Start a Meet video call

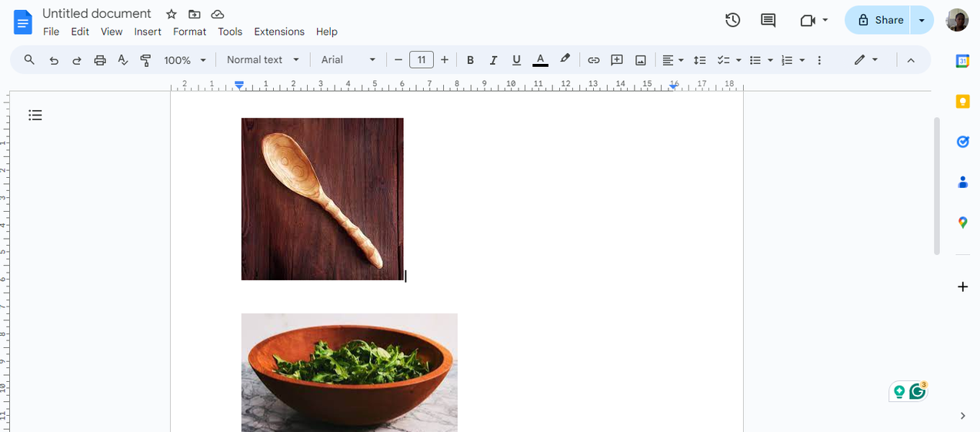click(808, 20)
